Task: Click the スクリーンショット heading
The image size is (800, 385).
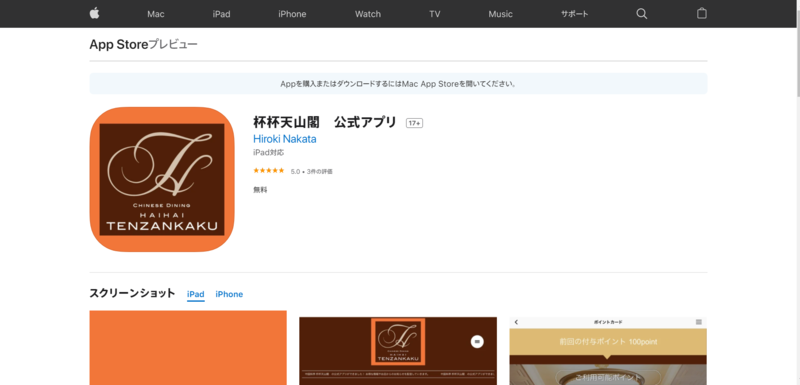Action: 132,293
